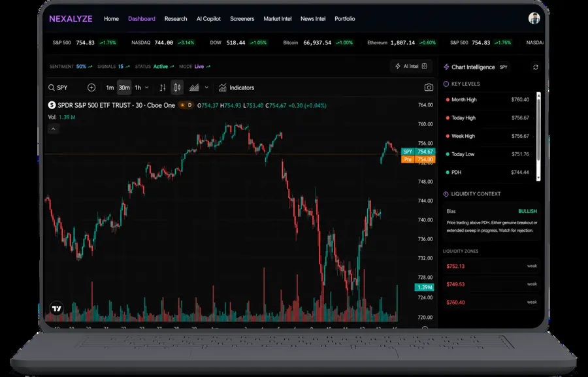588x377 pixels.
Task: Click the SENTIMENT 50% indicator
Action: pos(71,67)
